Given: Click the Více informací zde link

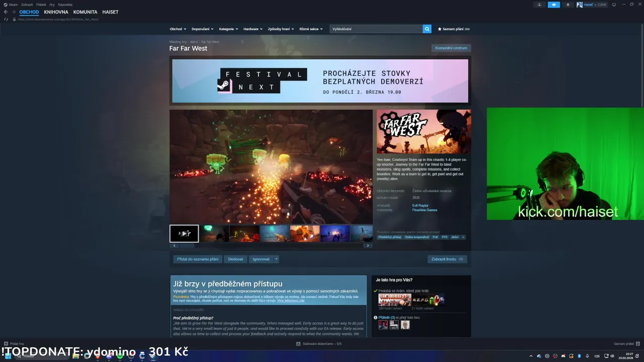Looking at the screenshot, I should click(x=290, y=301).
